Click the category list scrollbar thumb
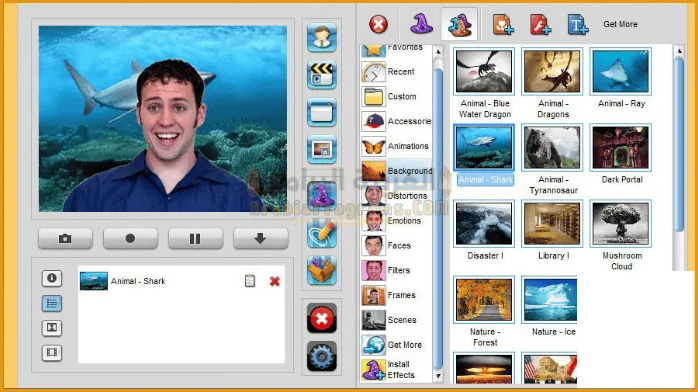The height and width of the screenshot is (392, 698). pyautogui.click(x=438, y=218)
